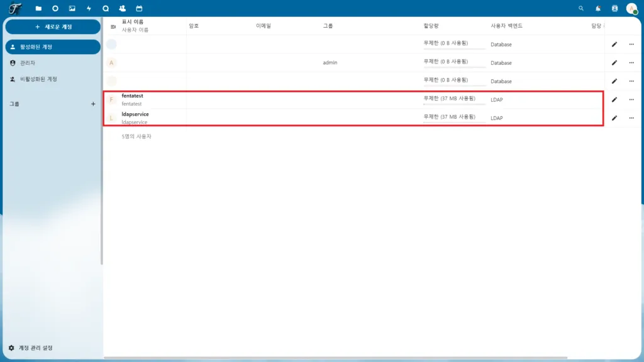Edit the fentatest account with the pencil
Image resolution: width=644 pixels, height=362 pixels.
[x=614, y=99]
